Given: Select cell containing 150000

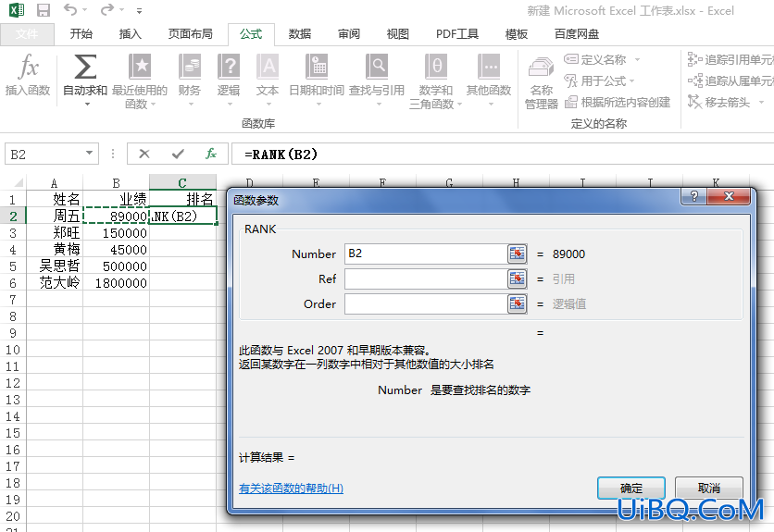Looking at the screenshot, I should [116, 232].
